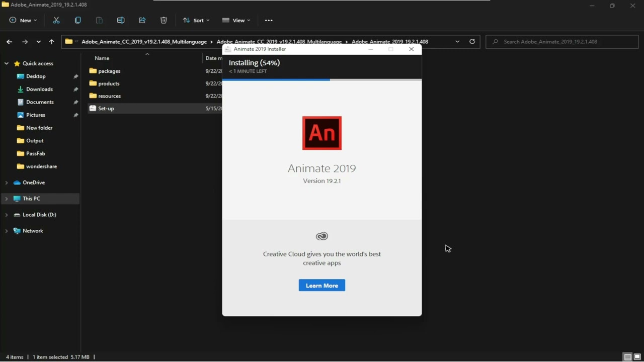This screenshot has height=362, width=644.
Task: Click the pin icon beside Desktop
Action: [x=75, y=76]
